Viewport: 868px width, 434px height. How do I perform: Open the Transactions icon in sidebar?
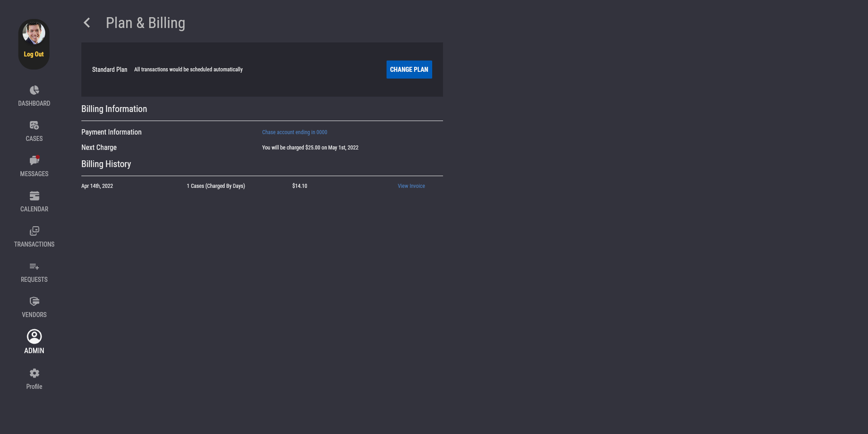click(34, 231)
